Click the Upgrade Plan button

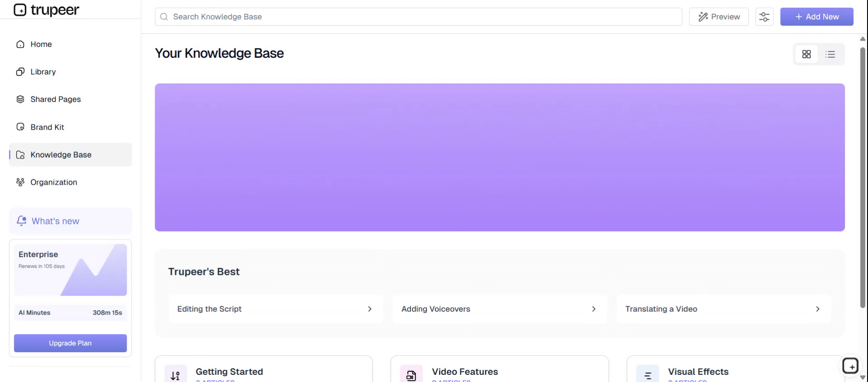coord(70,343)
